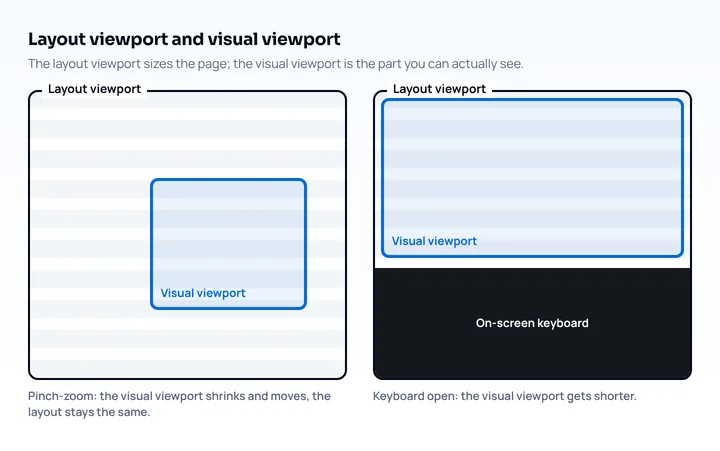
Task: Click the subtitle about layout viewport sizing the page
Action: pos(276,64)
